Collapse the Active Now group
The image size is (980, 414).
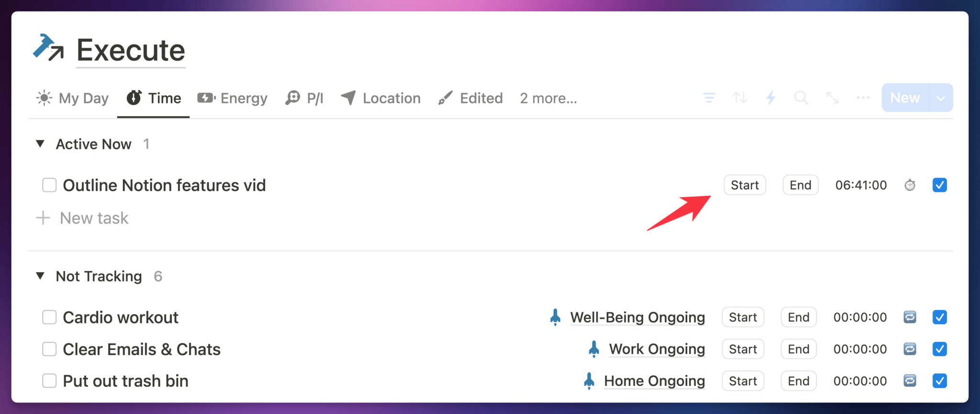click(40, 144)
